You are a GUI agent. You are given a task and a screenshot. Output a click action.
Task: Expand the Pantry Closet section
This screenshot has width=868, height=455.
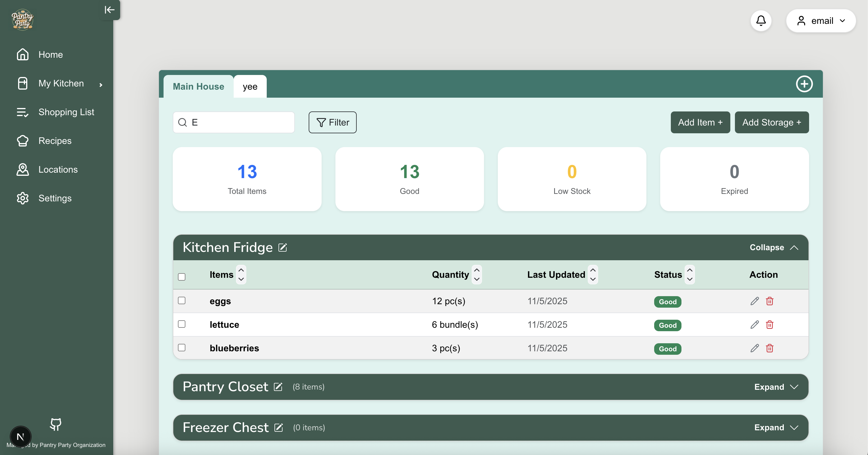[x=776, y=387]
